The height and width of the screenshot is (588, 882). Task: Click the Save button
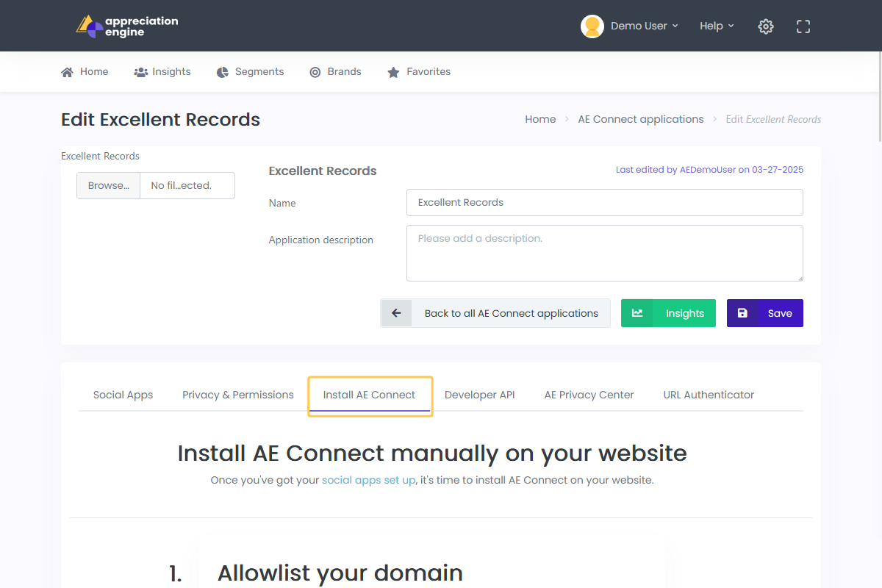point(765,313)
